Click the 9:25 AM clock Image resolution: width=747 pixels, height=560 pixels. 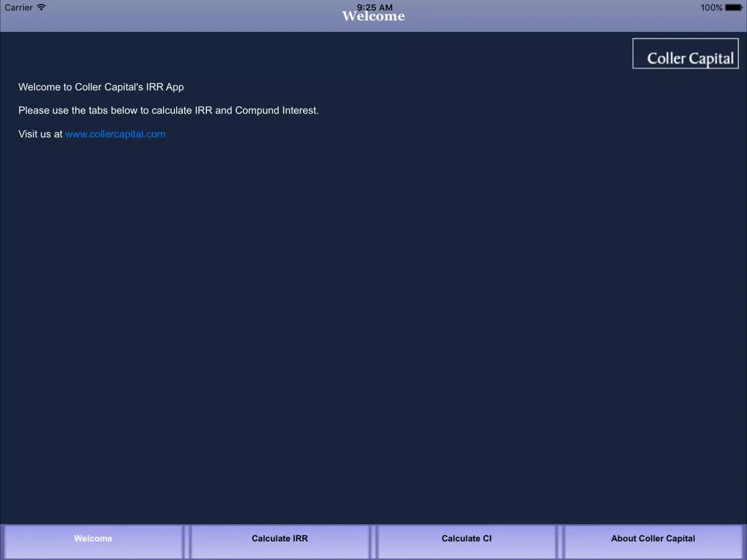(374, 7)
